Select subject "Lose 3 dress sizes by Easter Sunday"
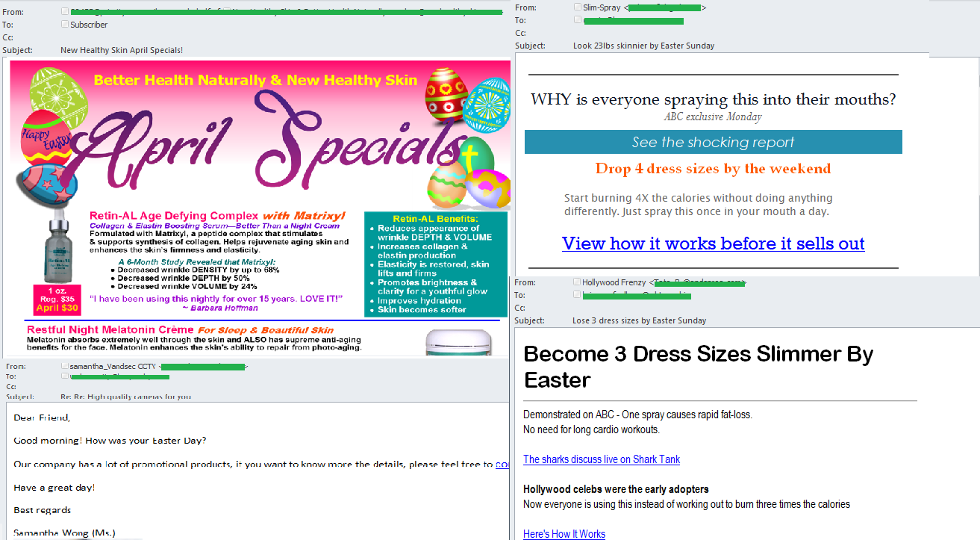The height and width of the screenshot is (540, 980). pos(640,320)
